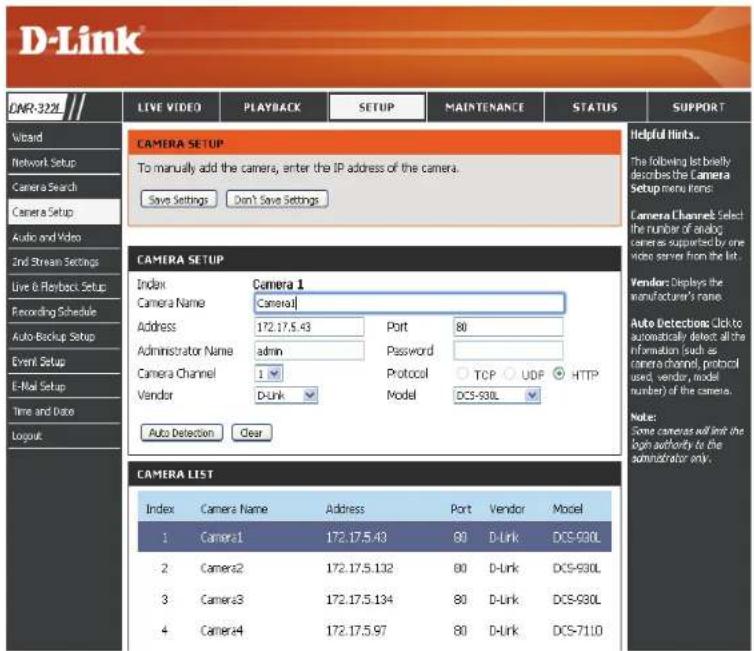Click address 172.17.5.97 in camera list
Image resolution: width=754 pixels, height=651 pixels.
[356, 630]
